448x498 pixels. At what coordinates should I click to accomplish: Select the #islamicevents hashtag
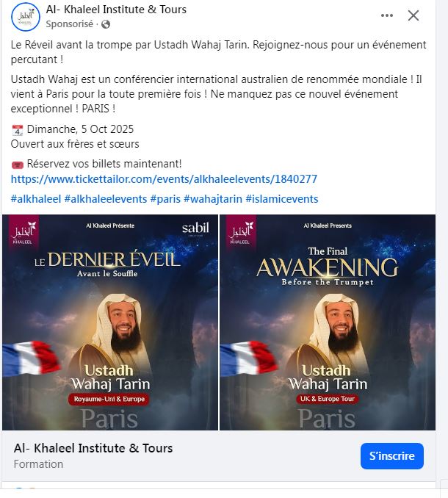[x=282, y=199]
